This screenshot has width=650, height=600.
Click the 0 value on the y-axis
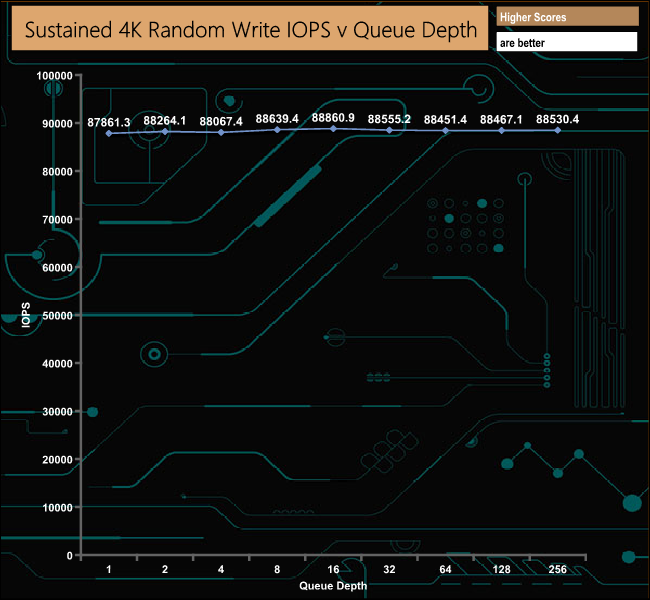pos(69,555)
